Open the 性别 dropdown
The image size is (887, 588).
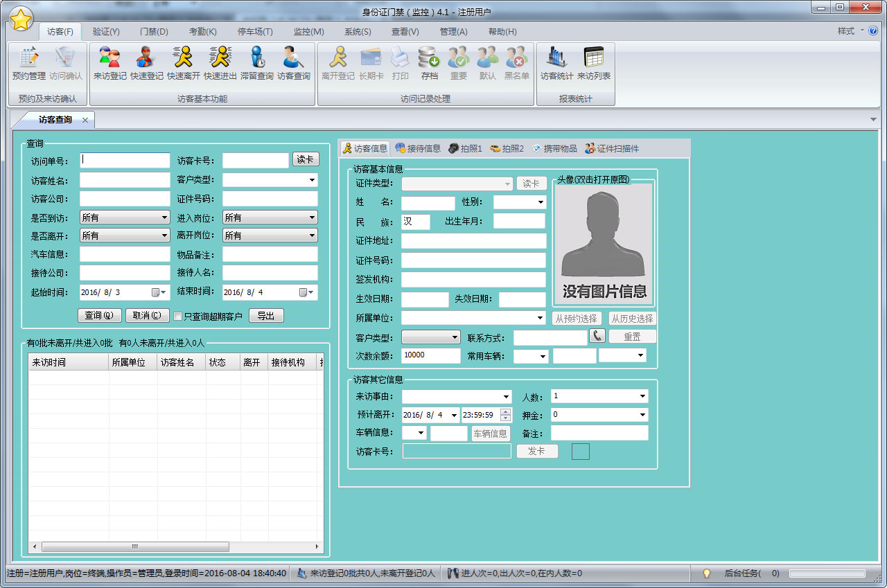click(541, 202)
